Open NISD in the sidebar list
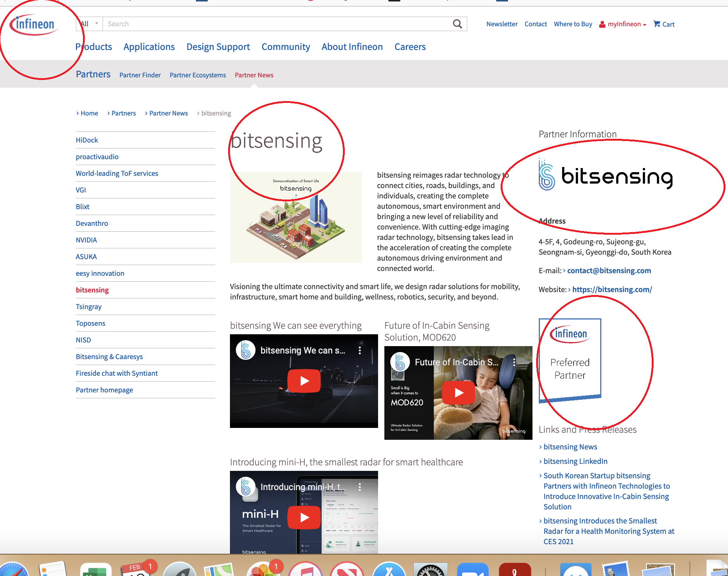The image size is (728, 576). click(x=83, y=340)
